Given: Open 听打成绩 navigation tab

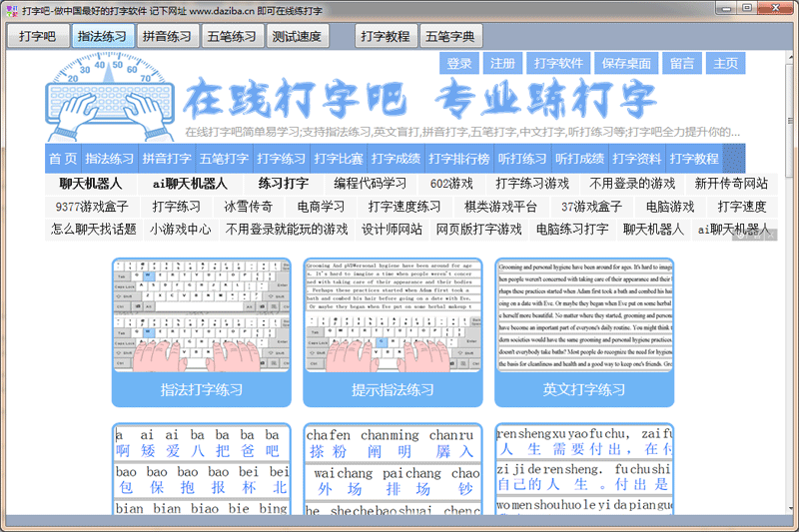Looking at the screenshot, I should click(579, 159).
